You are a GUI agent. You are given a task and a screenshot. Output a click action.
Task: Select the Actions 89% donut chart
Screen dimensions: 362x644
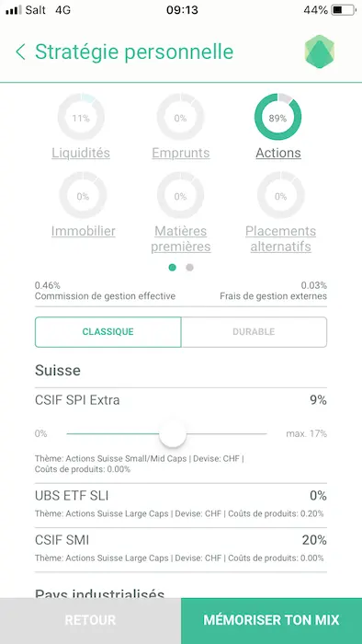tap(278, 117)
